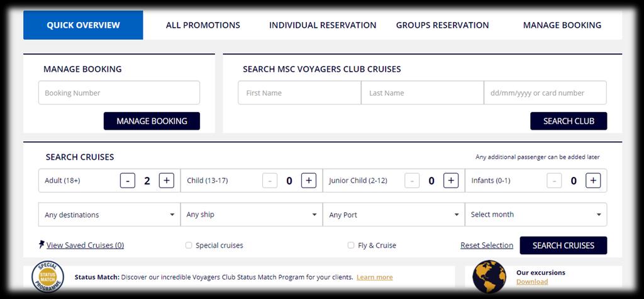Image resolution: width=644 pixels, height=299 pixels.
Task: Open the All Promotions tab
Action: 203,25
